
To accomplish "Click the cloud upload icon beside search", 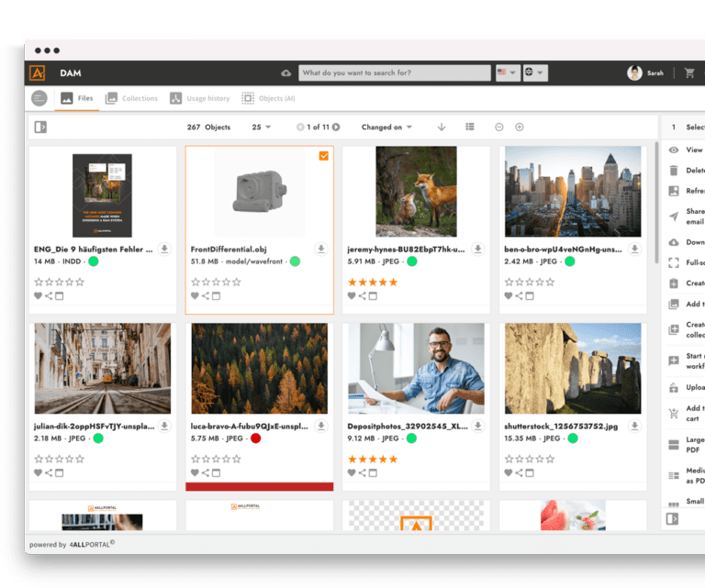I will (286, 72).
